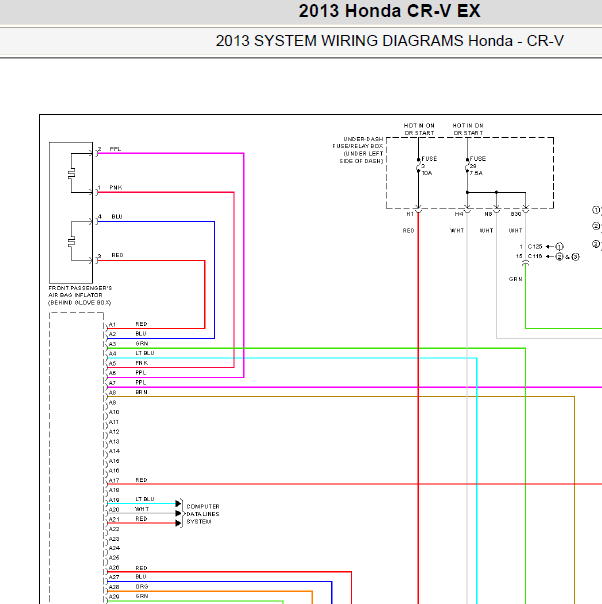This screenshot has width=602, height=604.
Task: Select pin label A3
Action: point(112,344)
